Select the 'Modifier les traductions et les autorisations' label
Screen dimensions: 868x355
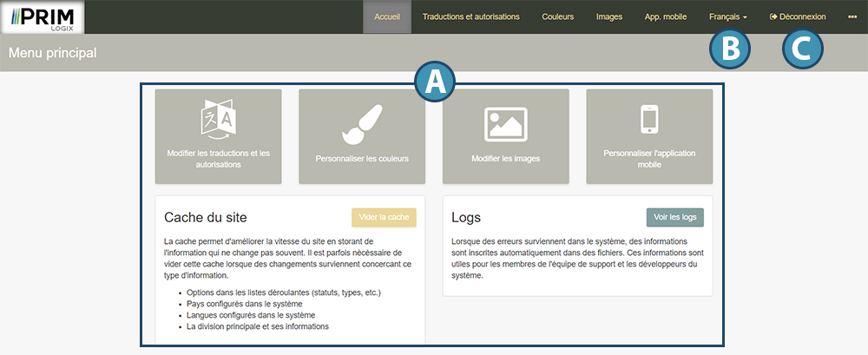[218, 158]
